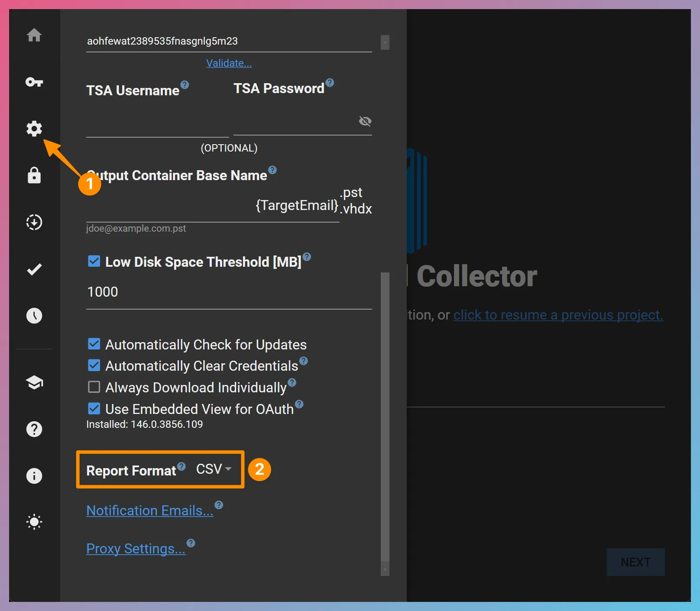Disable Automatically Check for Updates

pos(94,344)
